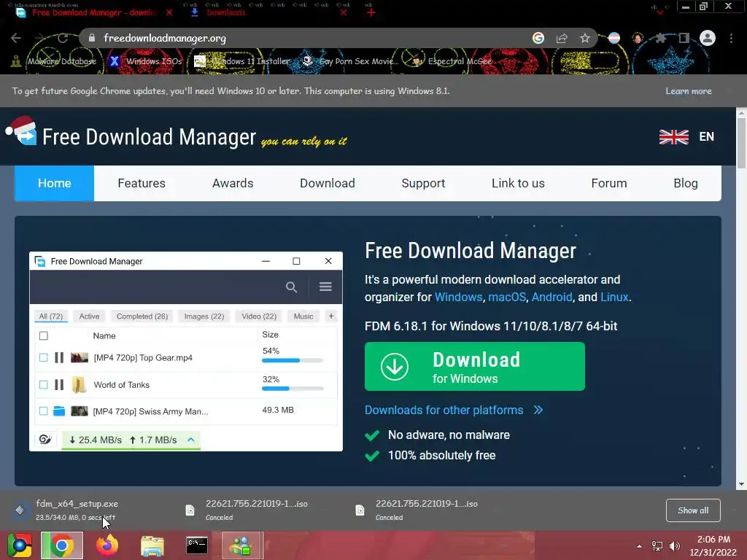
Task: Open the Blog navigation item
Action: click(x=686, y=183)
